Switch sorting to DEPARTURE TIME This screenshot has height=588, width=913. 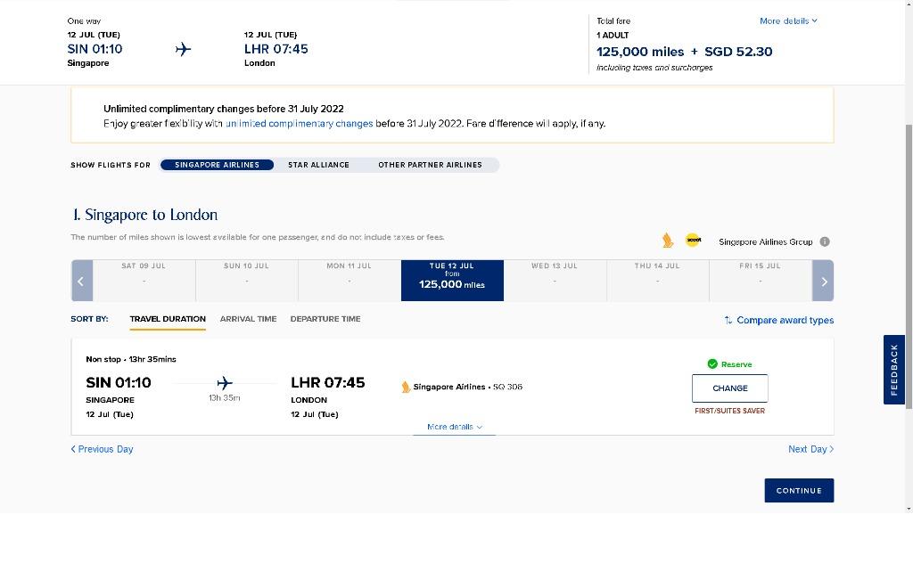pos(325,318)
